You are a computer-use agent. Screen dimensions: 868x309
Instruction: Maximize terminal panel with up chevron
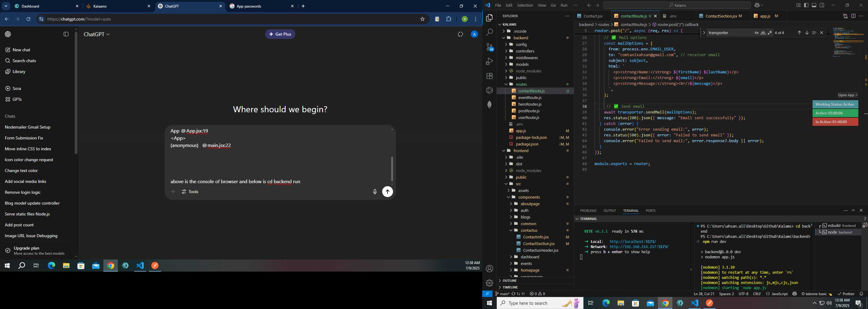point(853,211)
